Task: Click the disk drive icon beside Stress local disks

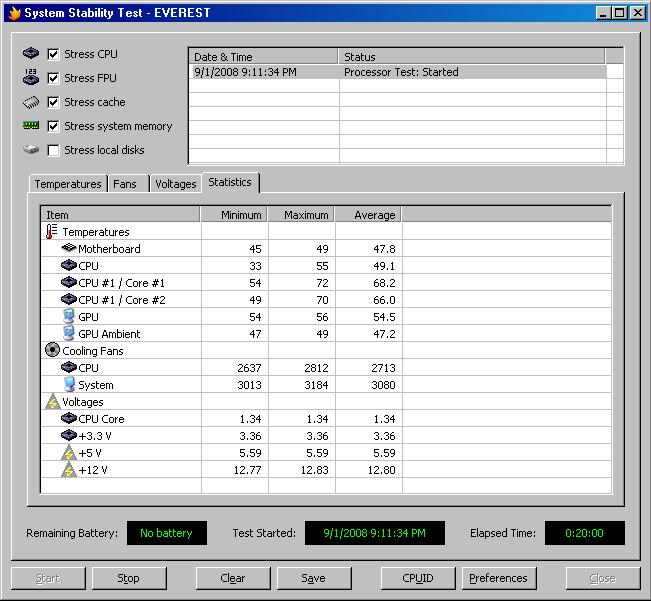Action: click(31, 149)
